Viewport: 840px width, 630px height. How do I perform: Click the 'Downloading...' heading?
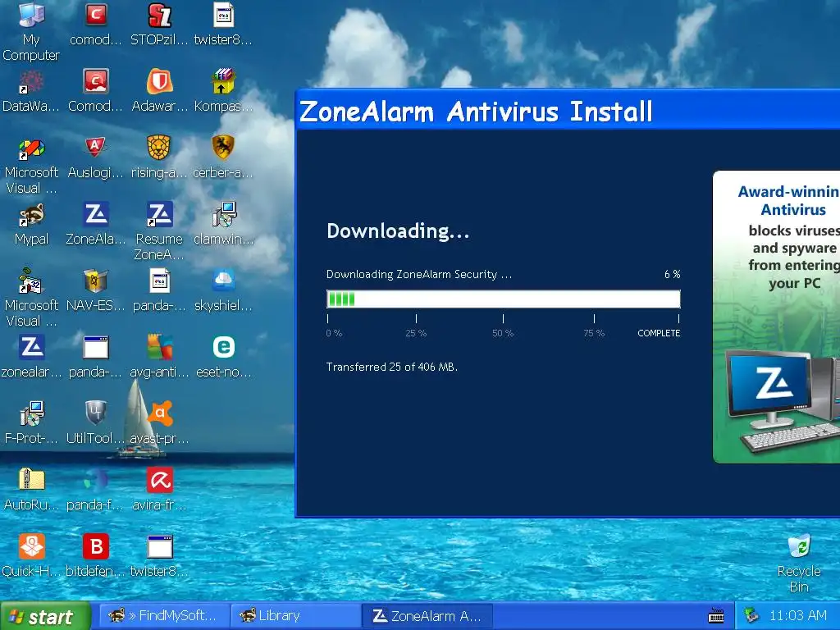(398, 231)
